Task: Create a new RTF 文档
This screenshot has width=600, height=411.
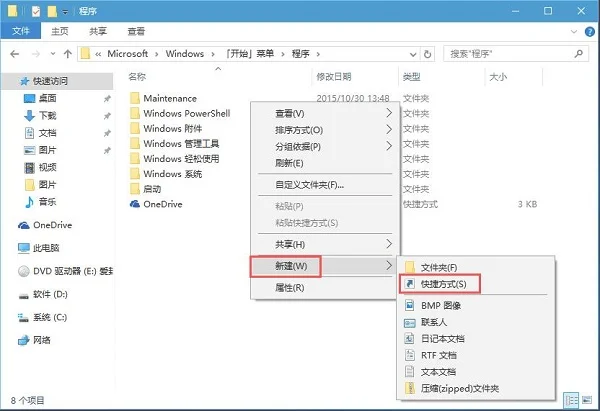Action: 476,356
